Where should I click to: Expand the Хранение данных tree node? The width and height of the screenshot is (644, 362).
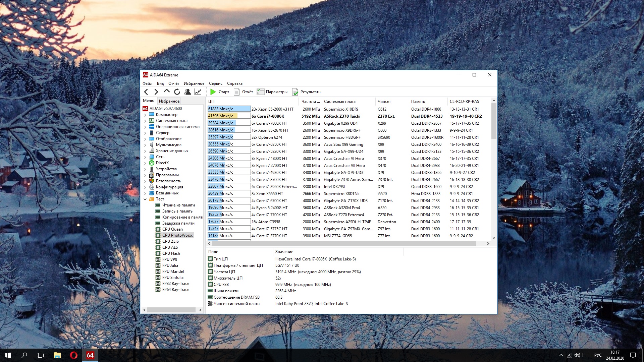point(145,151)
